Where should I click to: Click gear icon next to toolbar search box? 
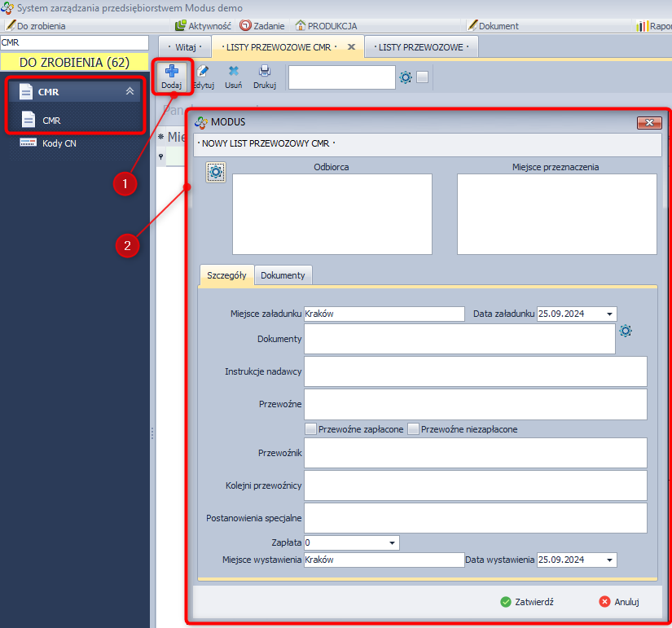(406, 77)
